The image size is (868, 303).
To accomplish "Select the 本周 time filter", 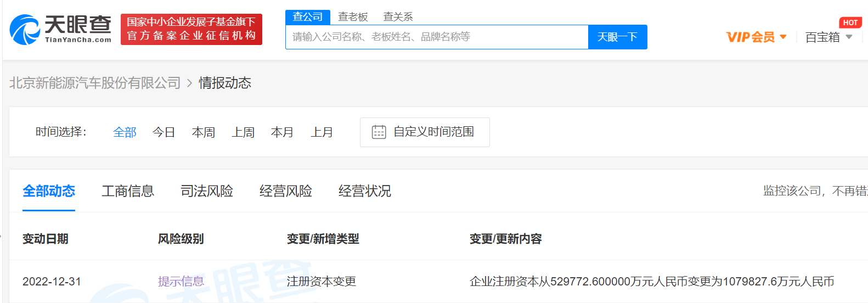I will point(204,132).
